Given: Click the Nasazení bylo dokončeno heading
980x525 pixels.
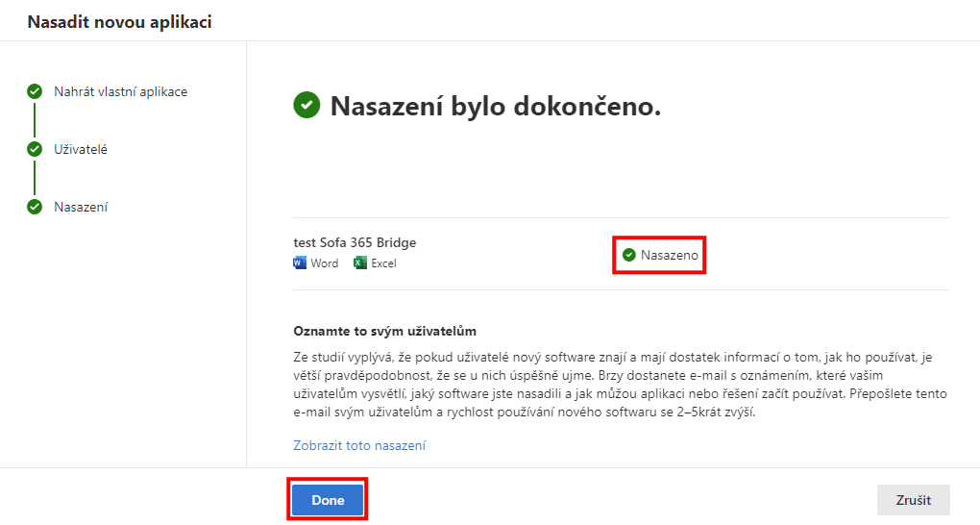Looking at the screenshot, I should (495, 106).
